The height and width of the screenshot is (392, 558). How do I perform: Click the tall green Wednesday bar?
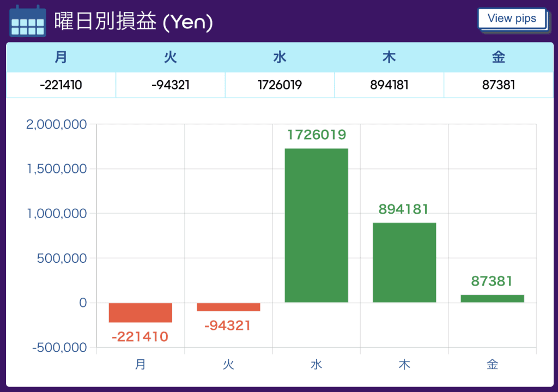point(317,225)
